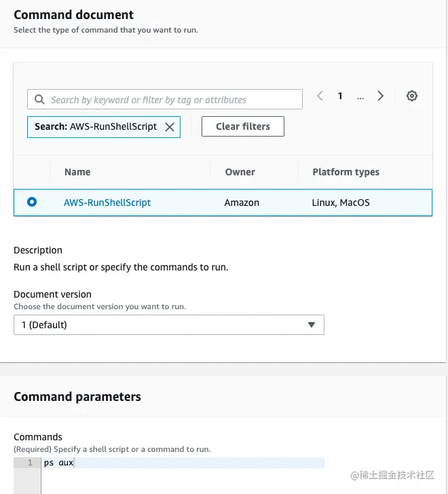The width and height of the screenshot is (448, 494).
Task: Go to next page of documents
Action: (381, 96)
